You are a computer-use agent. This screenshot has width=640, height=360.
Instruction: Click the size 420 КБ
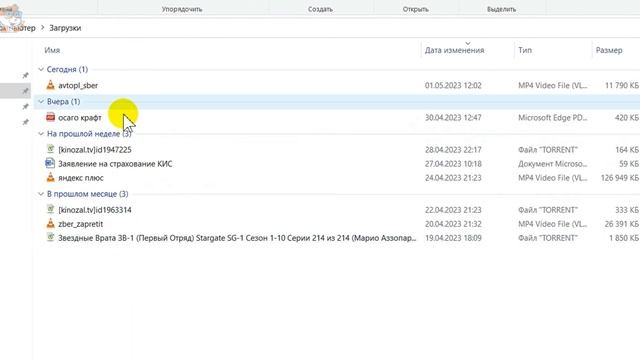point(627,118)
